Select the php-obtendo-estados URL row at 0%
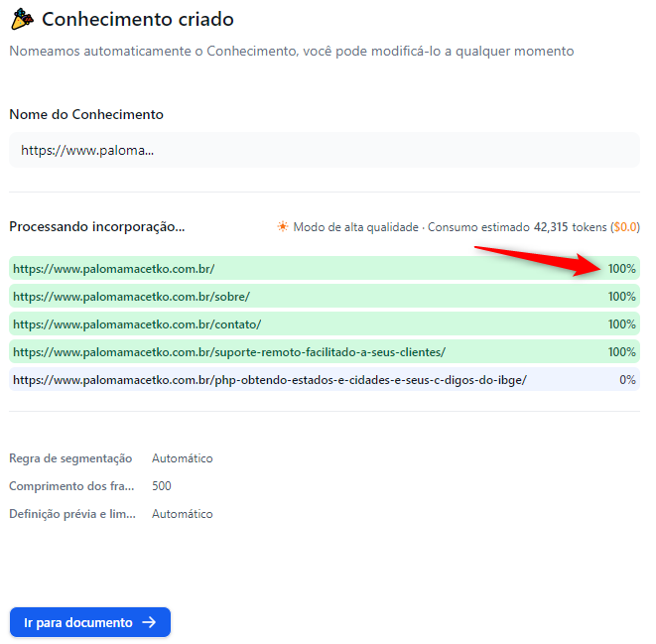 click(x=325, y=380)
